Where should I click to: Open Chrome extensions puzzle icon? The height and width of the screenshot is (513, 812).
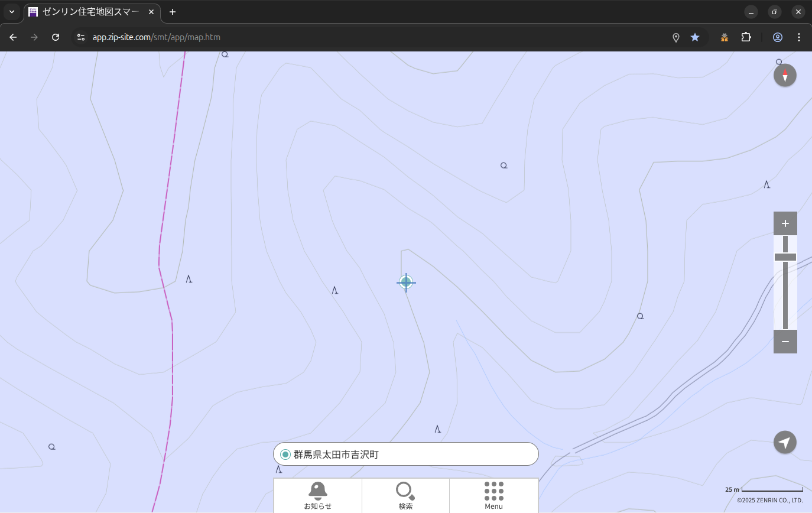(x=746, y=37)
